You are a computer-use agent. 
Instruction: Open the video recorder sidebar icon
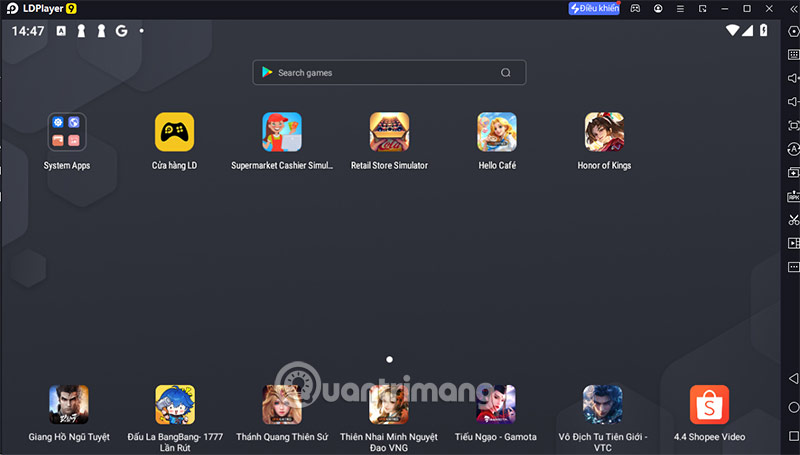coord(793,243)
